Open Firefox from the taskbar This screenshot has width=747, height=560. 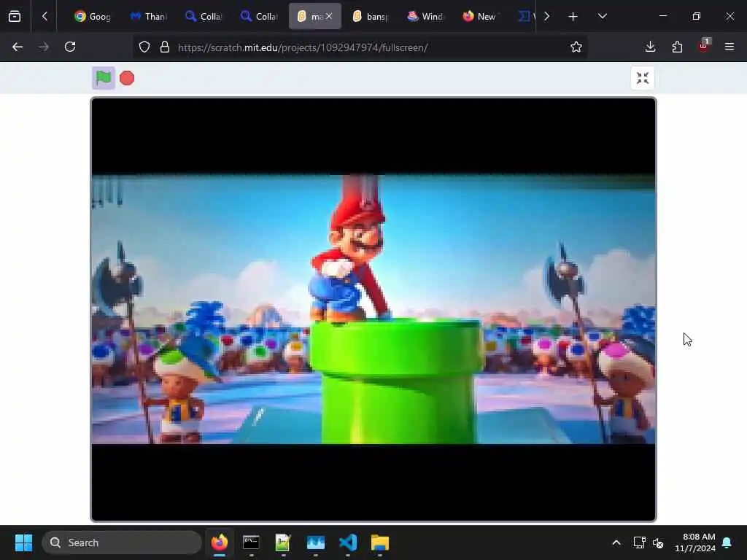219,542
